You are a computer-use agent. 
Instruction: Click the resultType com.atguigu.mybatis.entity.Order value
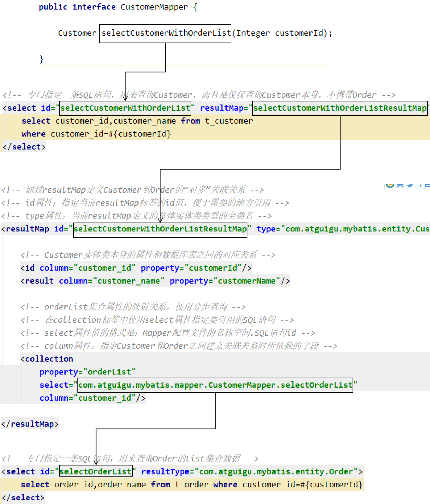pos(276,472)
